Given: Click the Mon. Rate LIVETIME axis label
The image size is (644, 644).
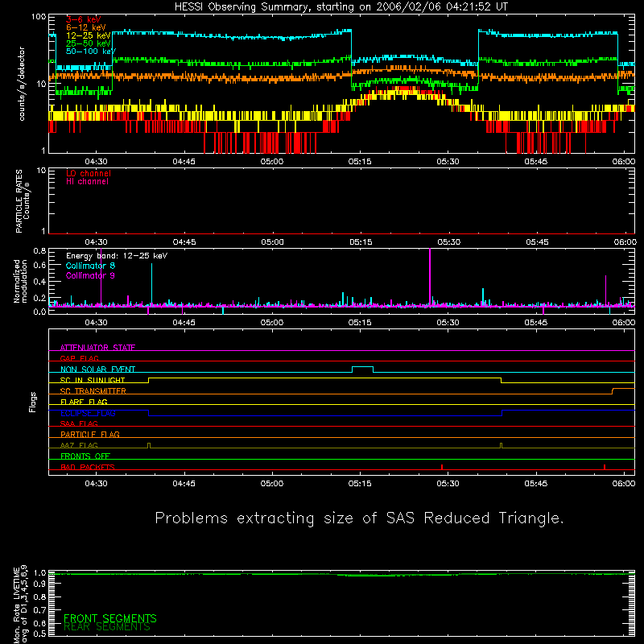Looking at the screenshot, I should pos(20,604).
